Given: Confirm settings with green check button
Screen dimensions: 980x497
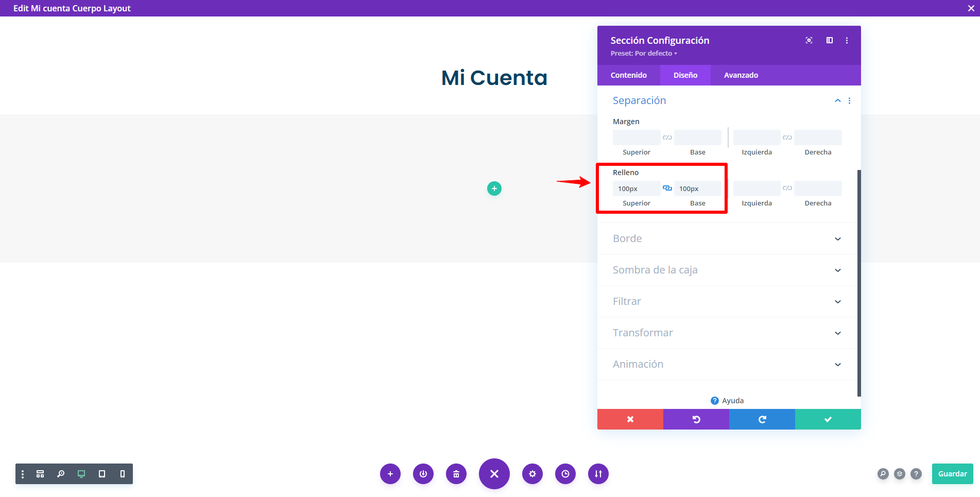Looking at the screenshot, I should click(828, 419).
